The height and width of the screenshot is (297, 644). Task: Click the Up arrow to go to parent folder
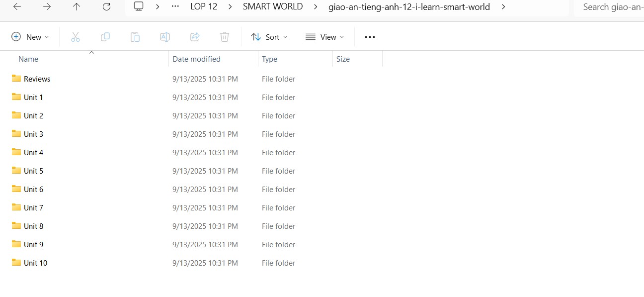77,6
